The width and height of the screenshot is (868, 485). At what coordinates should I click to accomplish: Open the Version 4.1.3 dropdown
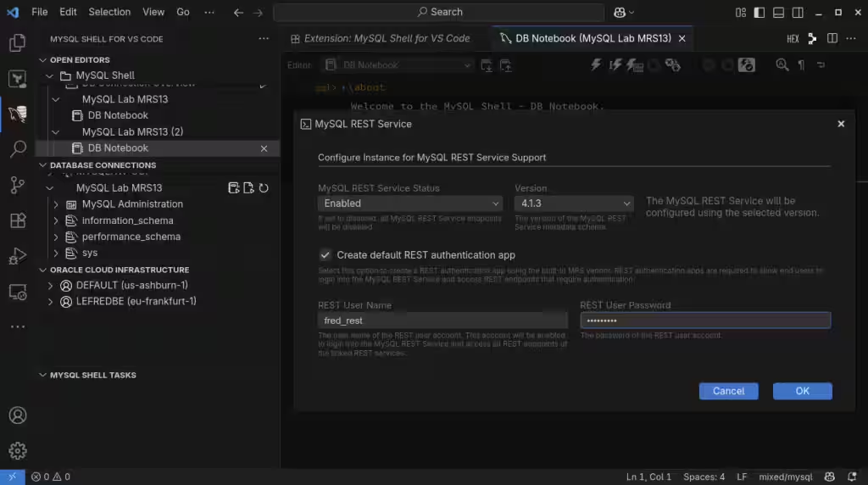click(x=574, y=203)
